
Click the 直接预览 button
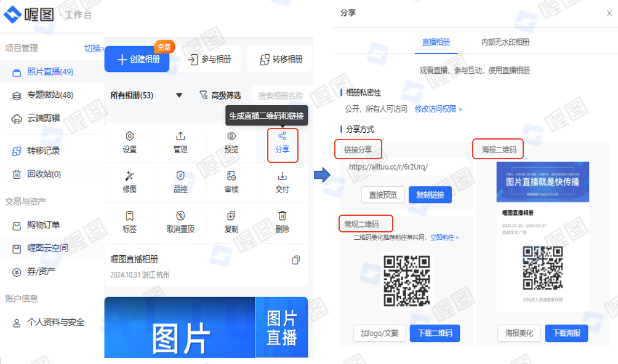point(383,195)
